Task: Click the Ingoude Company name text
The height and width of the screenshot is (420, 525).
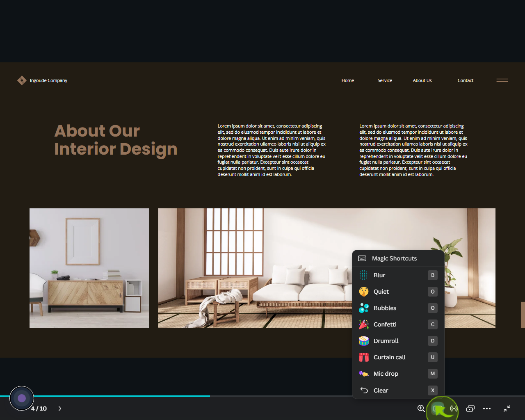Action: [48, 80]
